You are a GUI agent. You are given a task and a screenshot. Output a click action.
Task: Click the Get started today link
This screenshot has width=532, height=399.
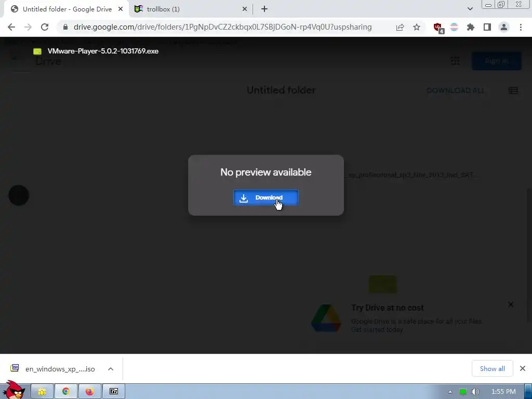tap(377, 330)
